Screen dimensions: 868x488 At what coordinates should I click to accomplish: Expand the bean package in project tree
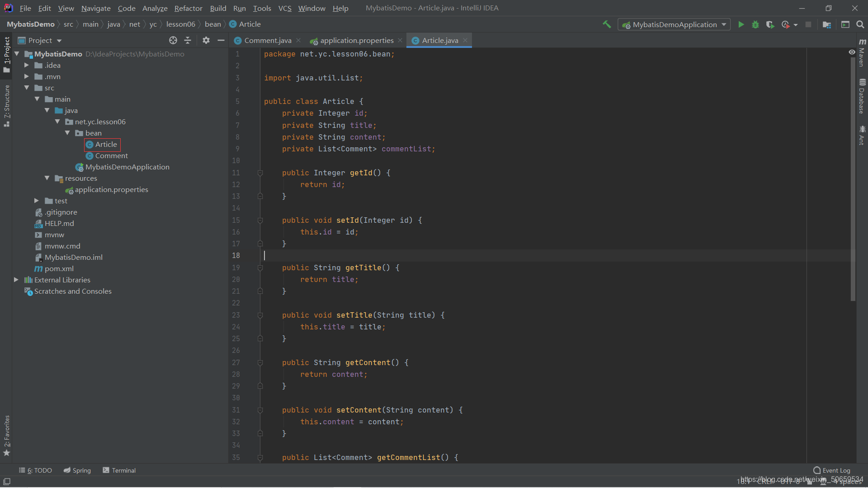click(x=67, y=133)
